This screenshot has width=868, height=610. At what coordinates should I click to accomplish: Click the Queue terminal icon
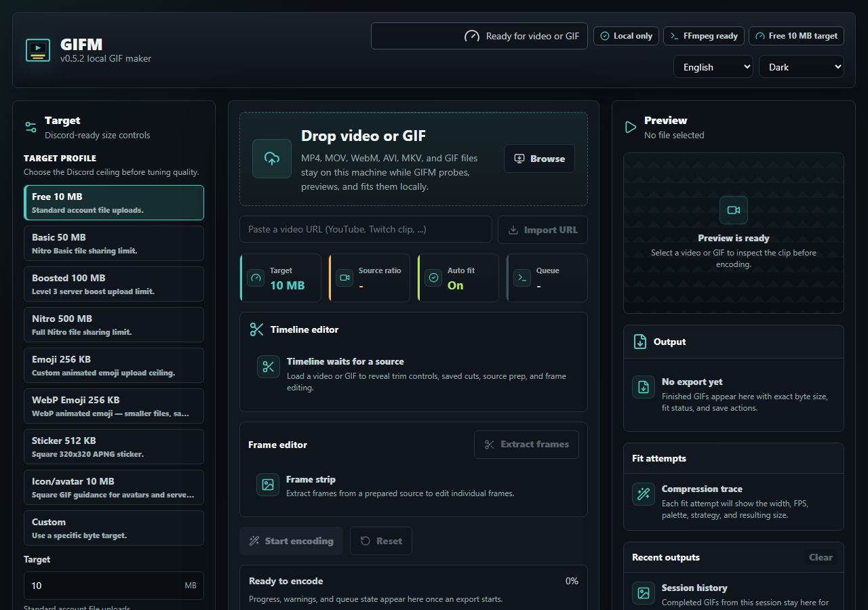point(522,278)
